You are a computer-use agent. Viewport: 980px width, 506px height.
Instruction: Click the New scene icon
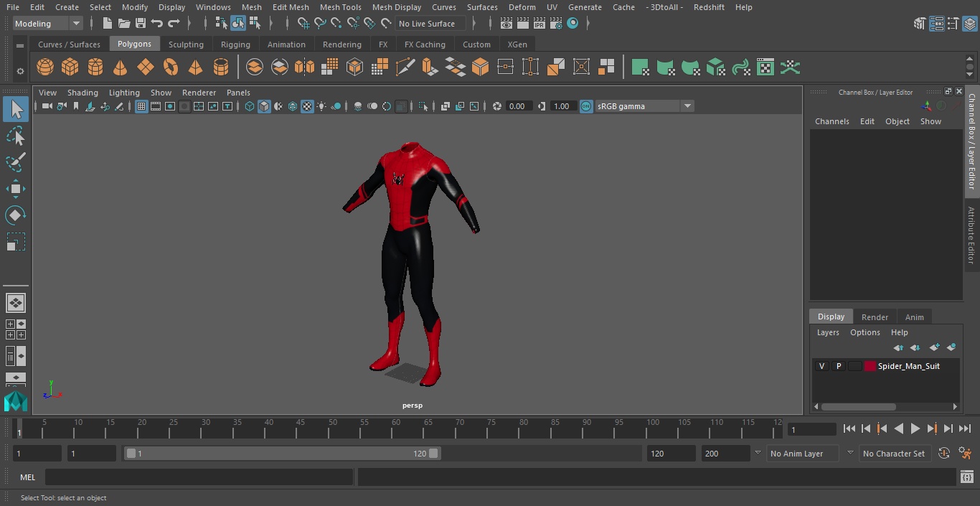pyautogui.click(x=108, y=24)
